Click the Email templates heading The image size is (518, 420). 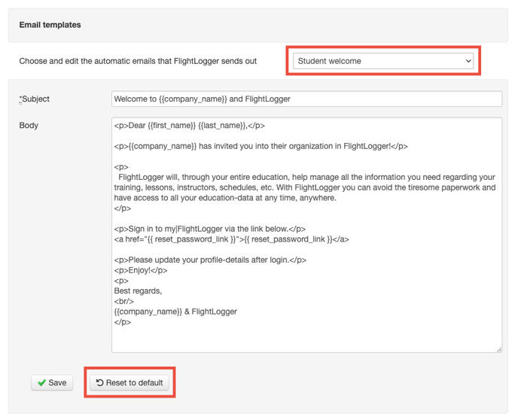point(50,25)
